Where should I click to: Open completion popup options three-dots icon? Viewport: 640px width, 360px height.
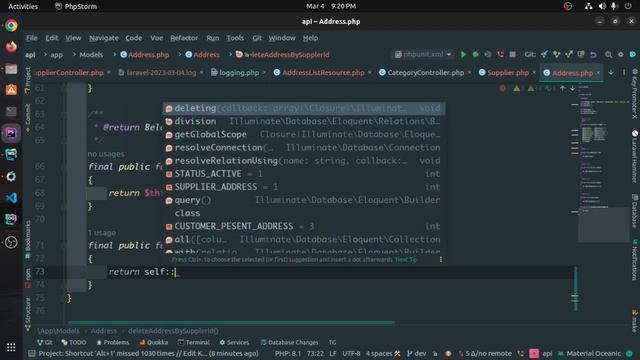[x=440, y=260]
